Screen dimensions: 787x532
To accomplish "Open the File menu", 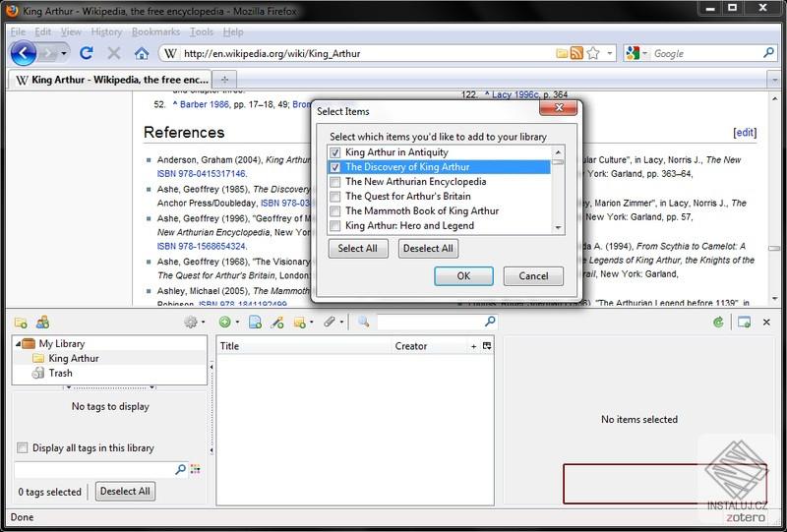I will [18, 31].
